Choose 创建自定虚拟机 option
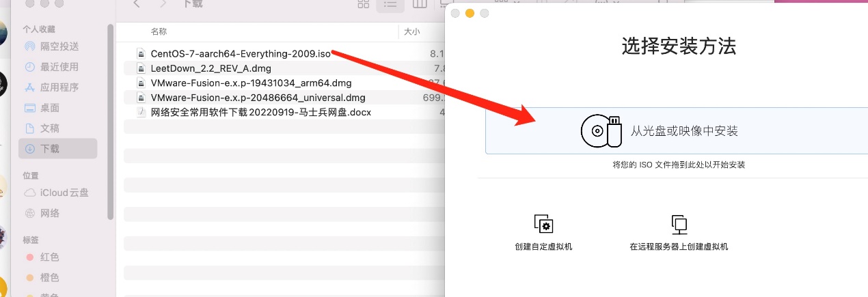This screenshot has height=297, width=868. 543,233
